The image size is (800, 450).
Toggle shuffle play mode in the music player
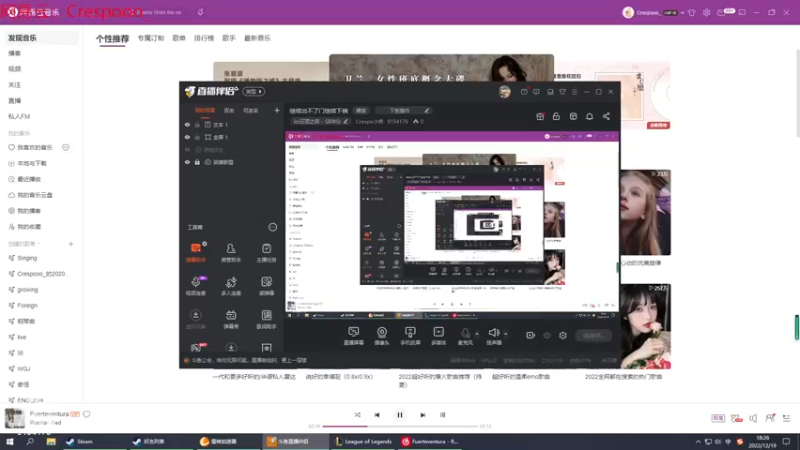pyautogui.click(x=357, y=415)
